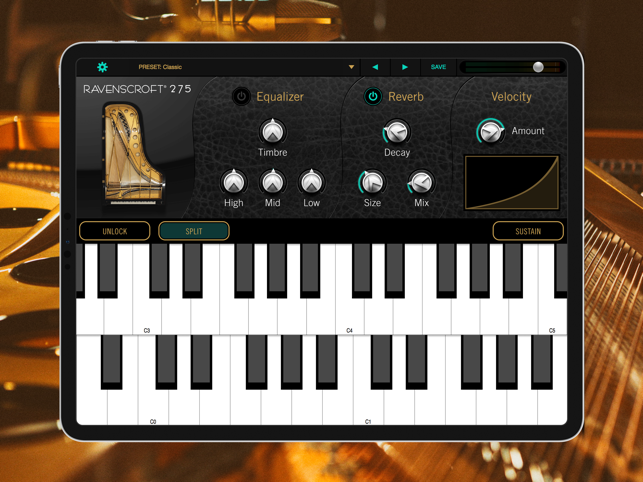Click the reverb Size knob
The image size is (643, 482).
click(x=372, y=182)
